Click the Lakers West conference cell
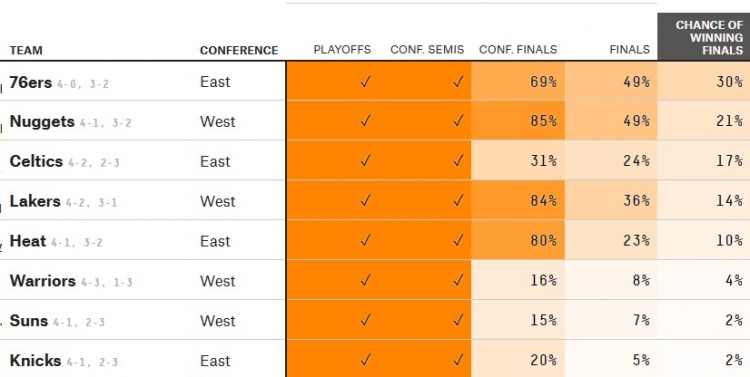The width and height of the screenshot is (750, 377). [x=218, y=201]
